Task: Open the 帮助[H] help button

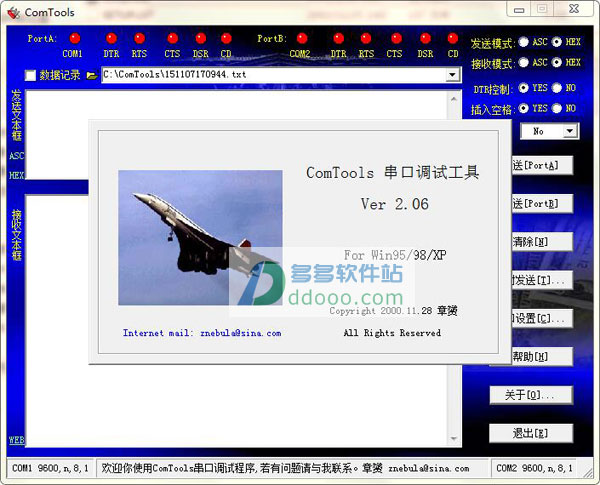Action: point(542,357)
